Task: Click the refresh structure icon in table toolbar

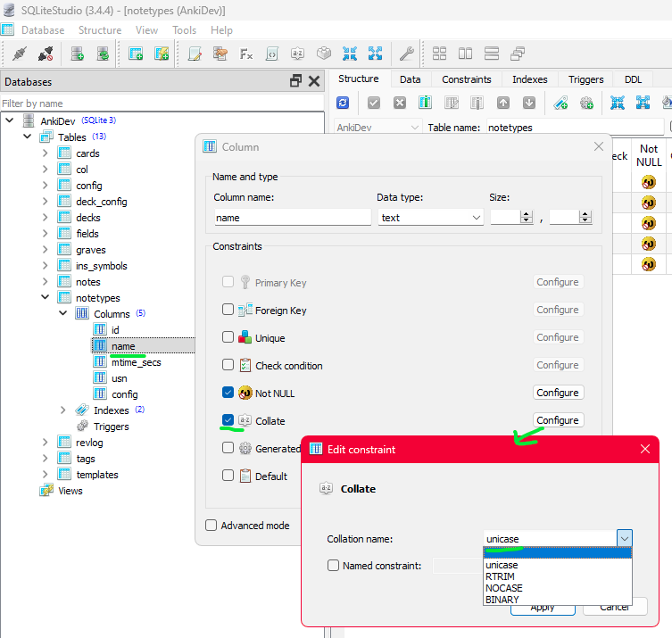Action: click(343, 103)
